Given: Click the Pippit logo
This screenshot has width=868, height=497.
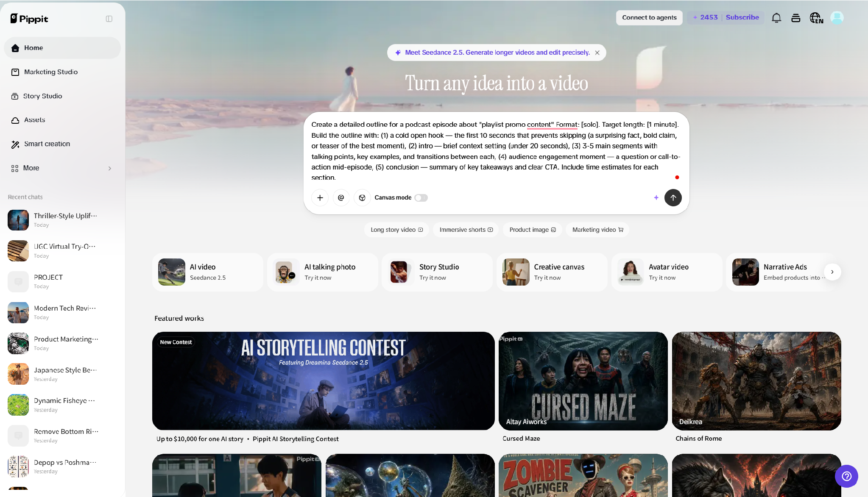Looking at the screenshot, I should pos(29,19).
